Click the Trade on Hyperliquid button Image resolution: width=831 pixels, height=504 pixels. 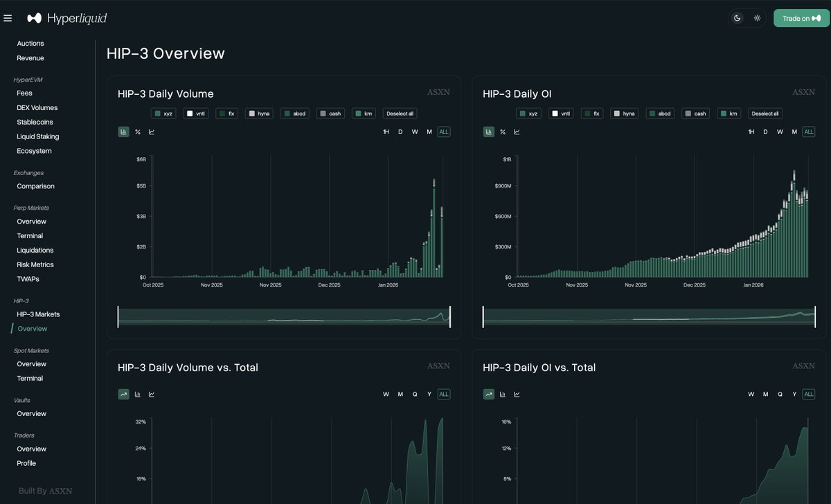point(801,18)
